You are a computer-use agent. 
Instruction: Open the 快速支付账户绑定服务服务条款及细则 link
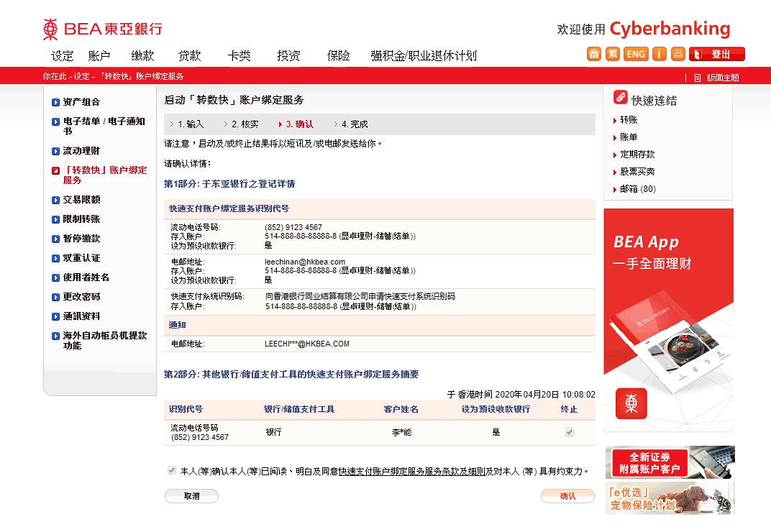[x=412, y=471]
